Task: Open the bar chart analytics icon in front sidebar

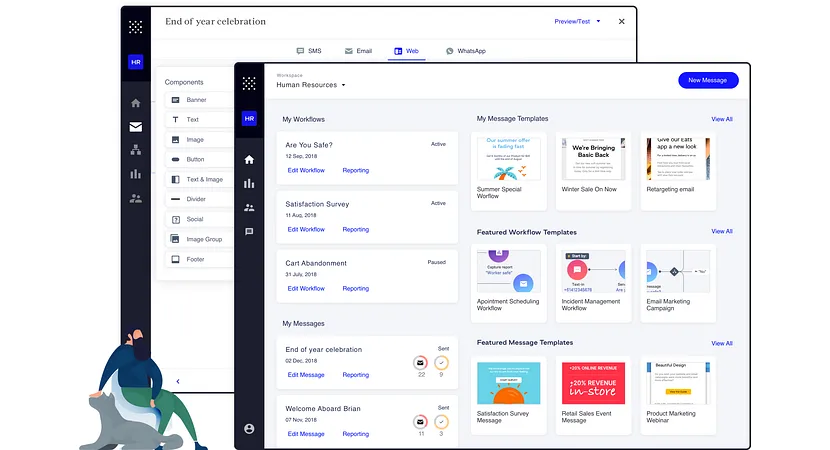Action: pyautogui.click(x=249, y=184)
